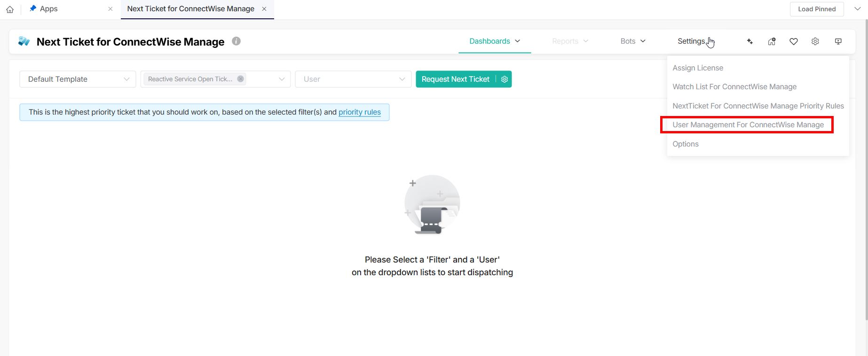Click the monitor play video icon
Viewport: 868px width, 356px height.
(838, 41)
